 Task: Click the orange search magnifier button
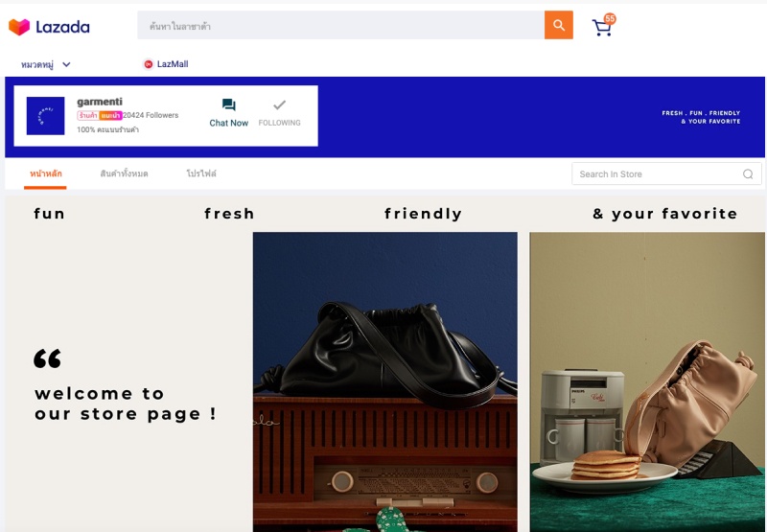tap(559, 25)
